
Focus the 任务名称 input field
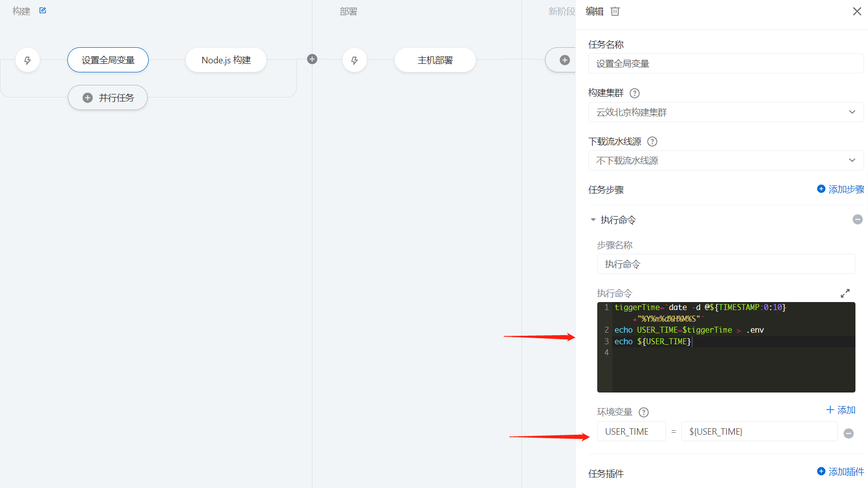point(726,63)
